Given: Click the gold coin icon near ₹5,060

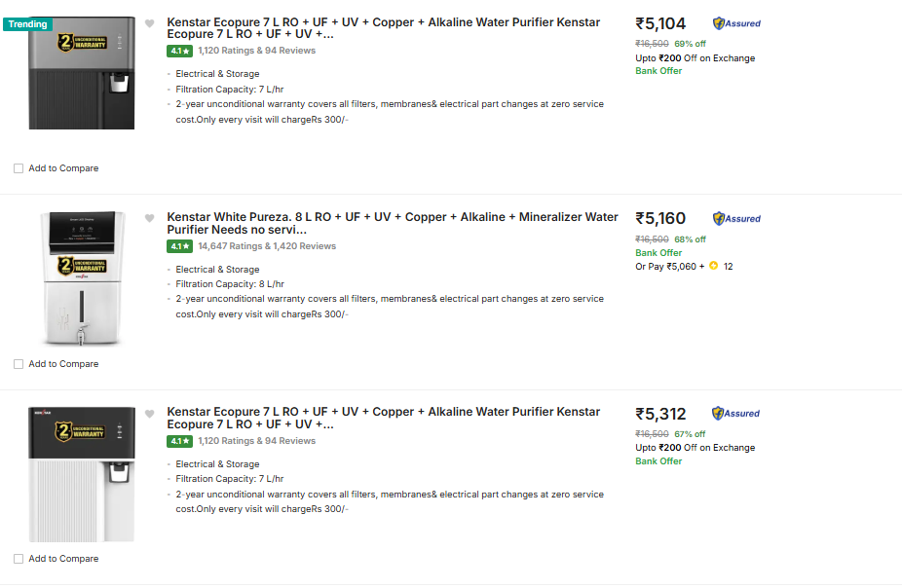Looking at the screenshot, I should [x=713, y=266].
